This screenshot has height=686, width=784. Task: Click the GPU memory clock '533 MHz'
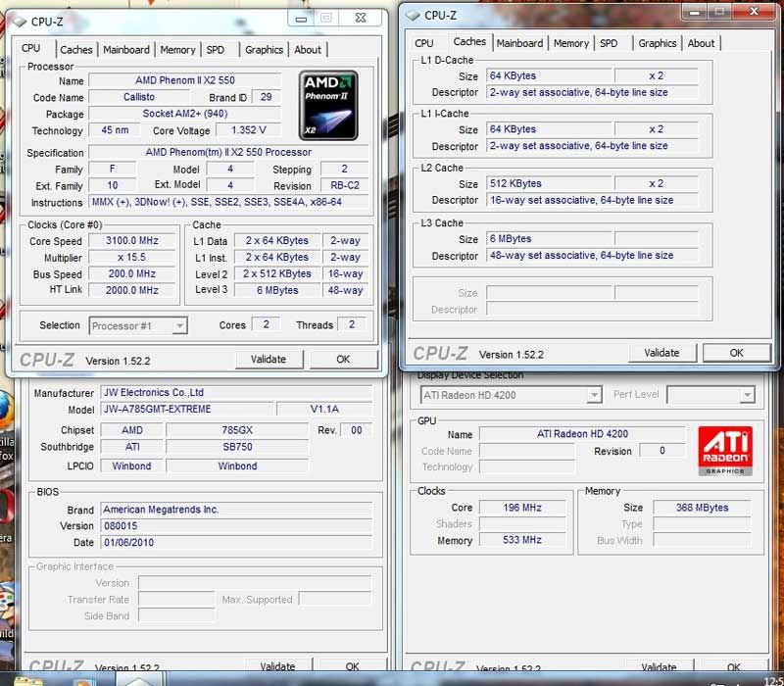tap(522, 540)
